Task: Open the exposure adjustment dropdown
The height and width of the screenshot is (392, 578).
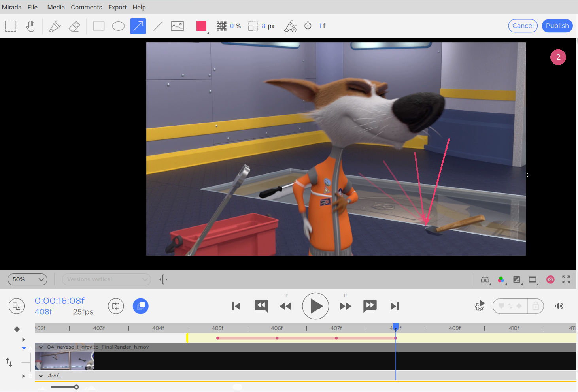Action: (x=517, y=279)
